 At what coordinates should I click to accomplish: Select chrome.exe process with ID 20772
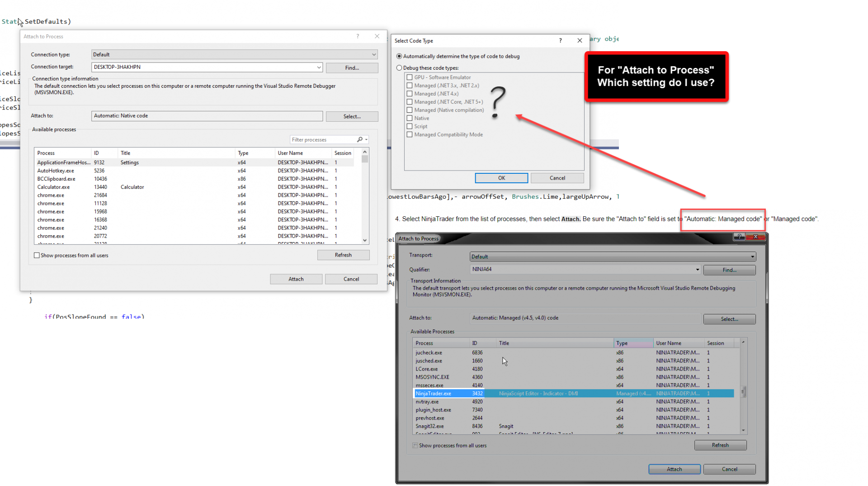pyautogui.click(x=194, y=236)
